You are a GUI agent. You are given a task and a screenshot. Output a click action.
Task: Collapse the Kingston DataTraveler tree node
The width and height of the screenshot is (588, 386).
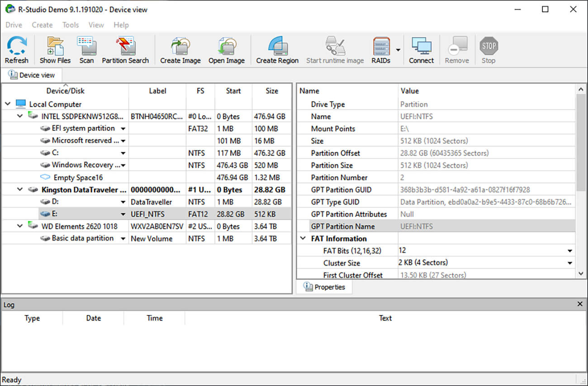pos(20,190)
